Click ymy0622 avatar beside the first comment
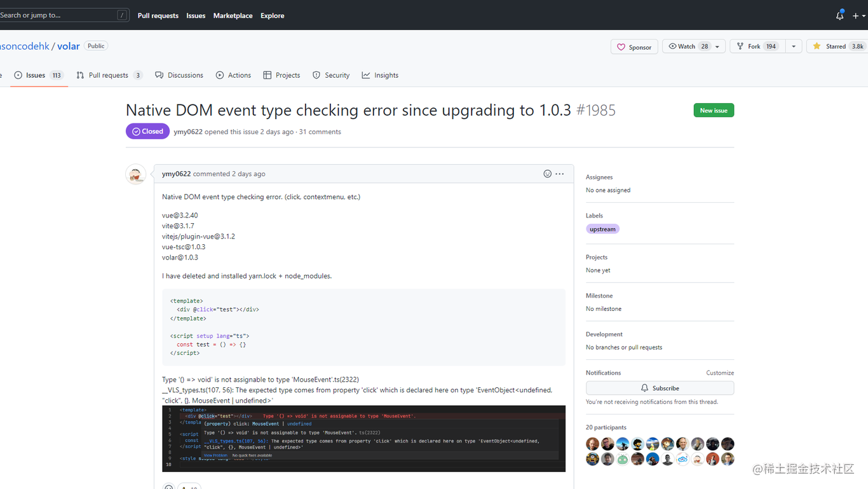The image size is (868, 489). (136, 174)
